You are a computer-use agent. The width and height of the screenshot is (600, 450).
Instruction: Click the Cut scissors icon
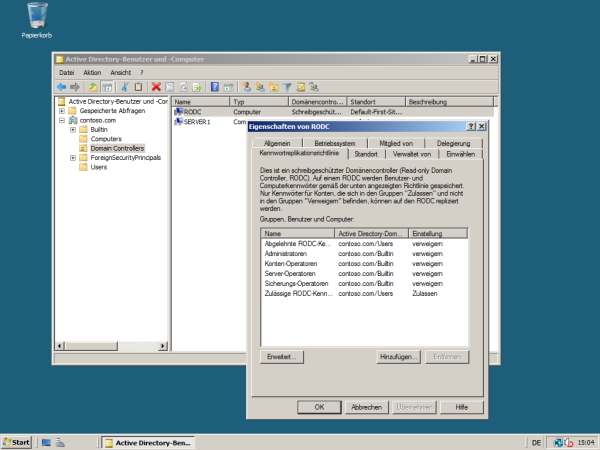pyautogui.click(x=125, y=87)
